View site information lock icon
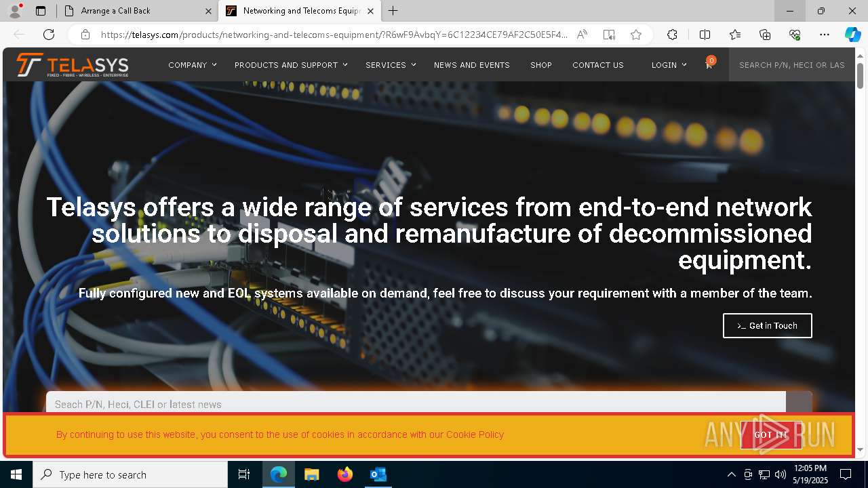 tap(85, 35)
